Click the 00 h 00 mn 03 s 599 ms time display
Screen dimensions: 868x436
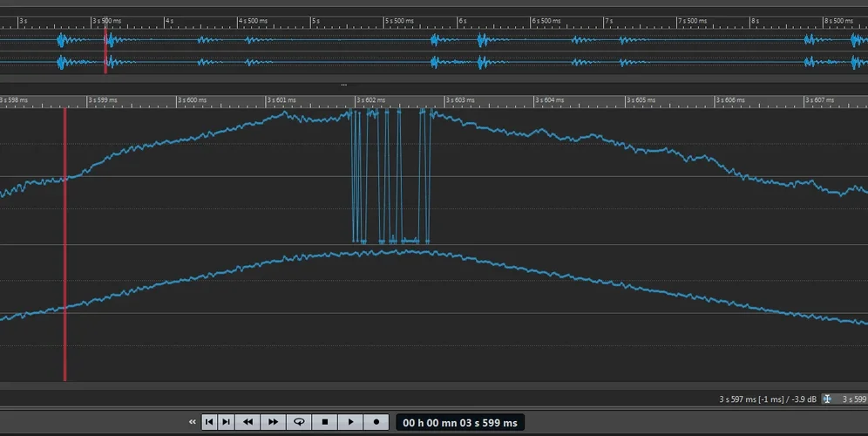tap(460, 423)
